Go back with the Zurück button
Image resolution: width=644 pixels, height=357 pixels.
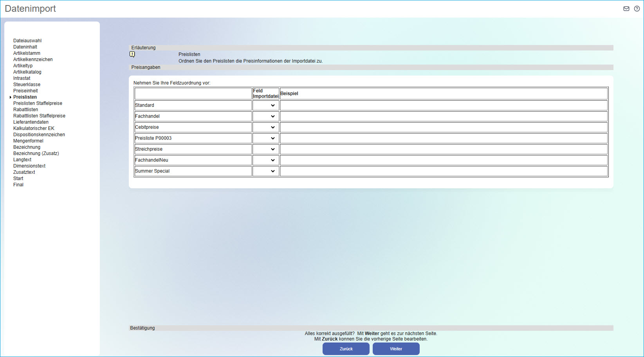click(346, 349)
